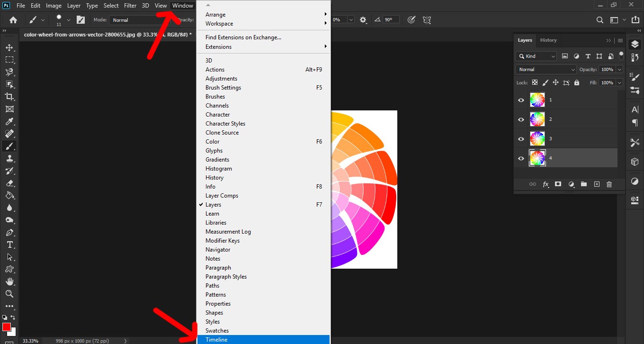644x344 pixels.
Task: Select the Crop tool
Action: point(9,97)
